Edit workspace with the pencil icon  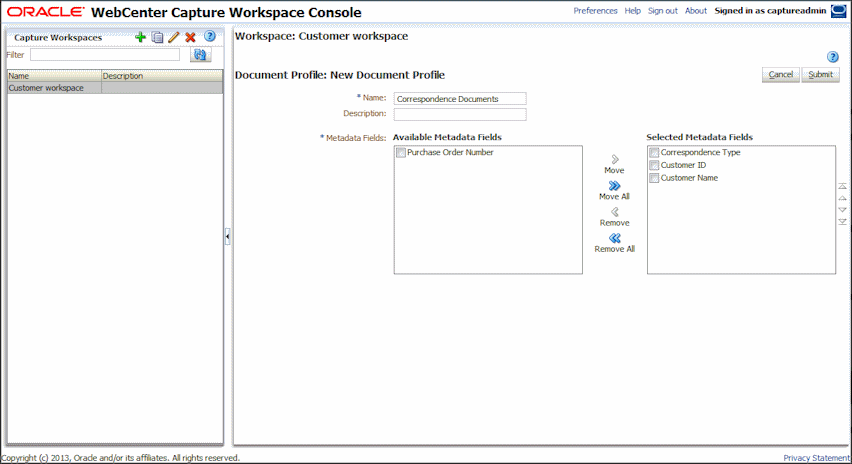[173, 37]
